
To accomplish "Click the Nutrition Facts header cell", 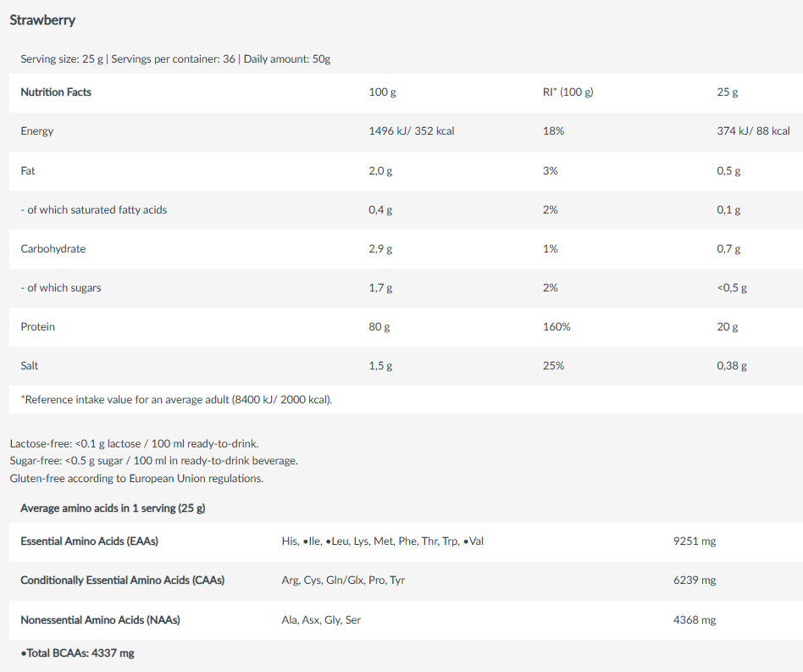I will click(56, 92).
